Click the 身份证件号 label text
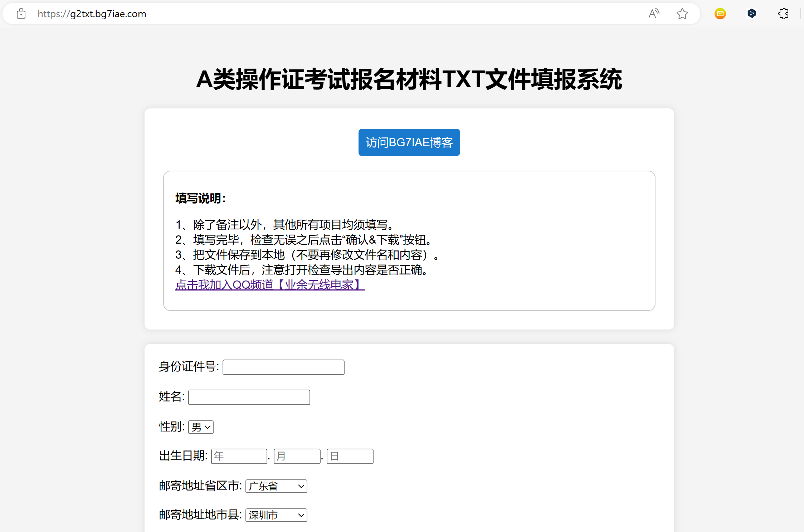Image resolution: width=804 pixels, height=532 pixels. pos(189,367)
